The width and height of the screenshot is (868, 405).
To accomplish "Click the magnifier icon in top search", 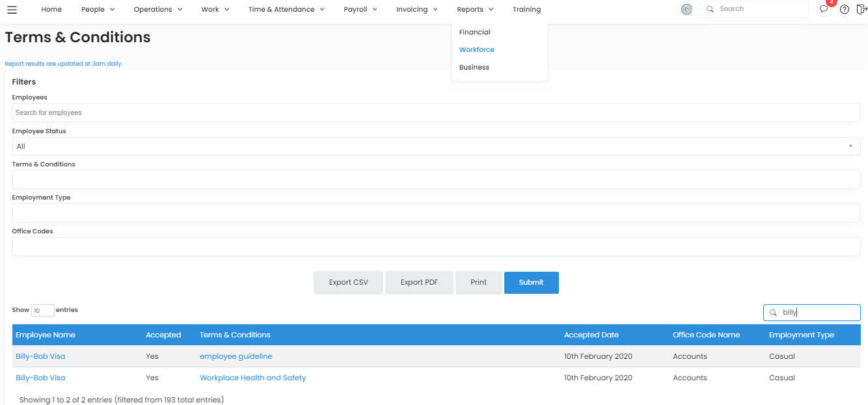I will (x=710, y=9).
